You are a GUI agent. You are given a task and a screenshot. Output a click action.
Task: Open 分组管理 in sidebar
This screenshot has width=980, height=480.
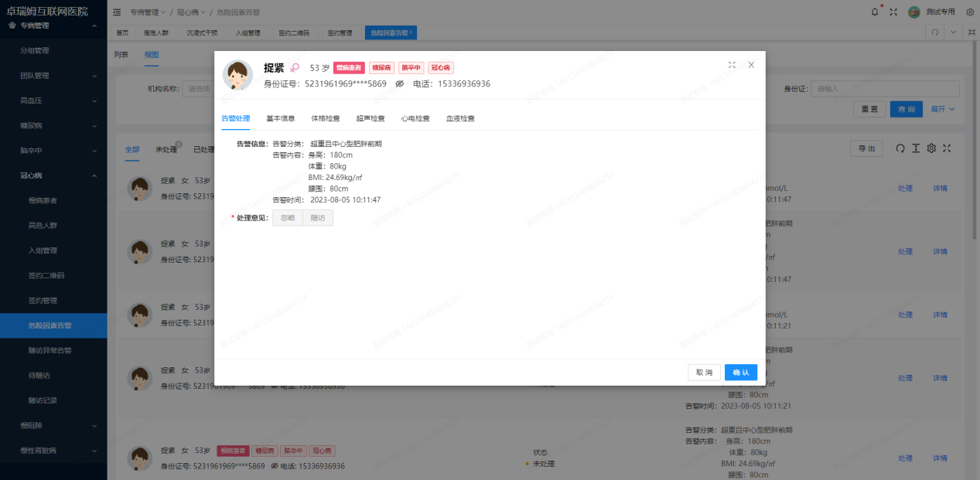tap(53, 50)
